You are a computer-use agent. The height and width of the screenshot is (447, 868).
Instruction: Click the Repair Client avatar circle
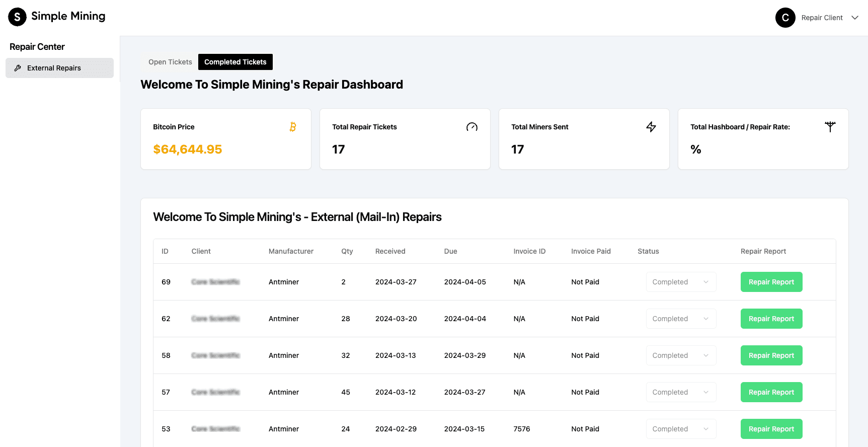785,18
